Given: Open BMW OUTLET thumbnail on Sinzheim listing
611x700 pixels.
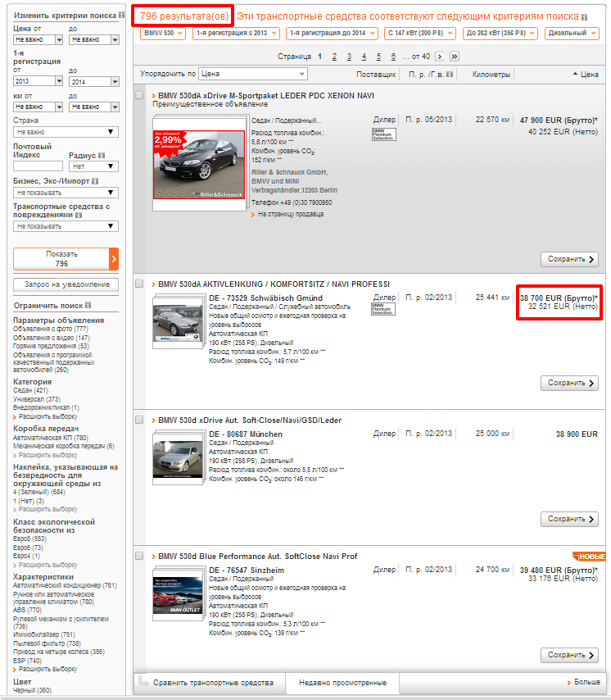Looking at the screenshot, I should [178, 595].
